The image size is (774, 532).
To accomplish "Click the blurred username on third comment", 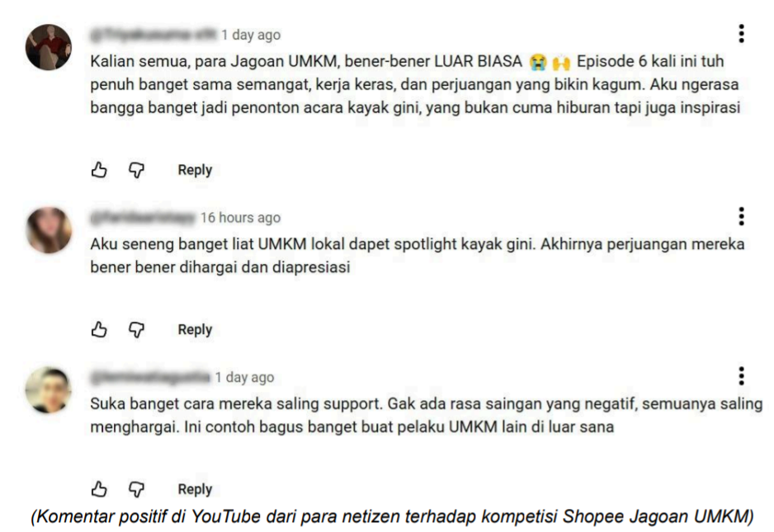I will pos(150,378).
